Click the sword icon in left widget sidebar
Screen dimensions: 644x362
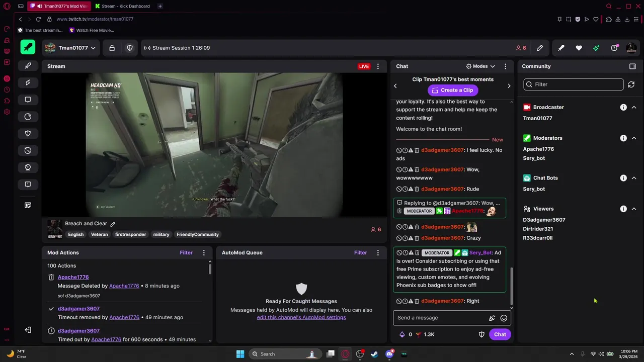28,65
